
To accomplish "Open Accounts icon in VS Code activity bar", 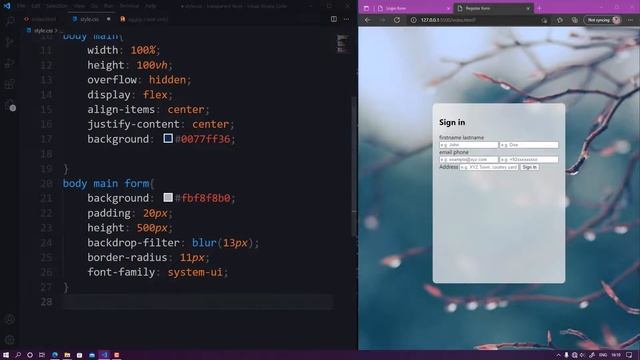I will 10,319.
